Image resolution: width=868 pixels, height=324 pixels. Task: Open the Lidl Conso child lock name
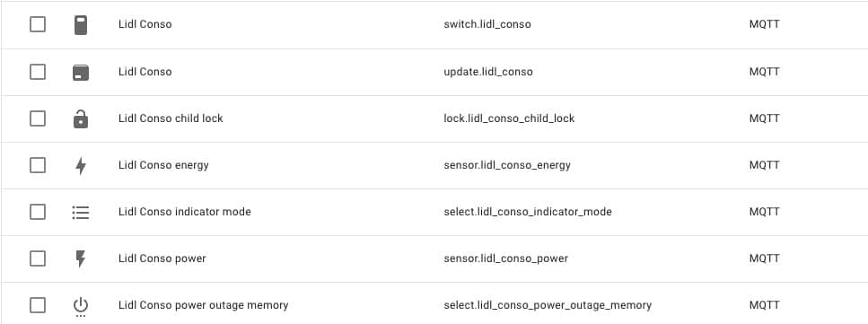(x=171, y=118)
